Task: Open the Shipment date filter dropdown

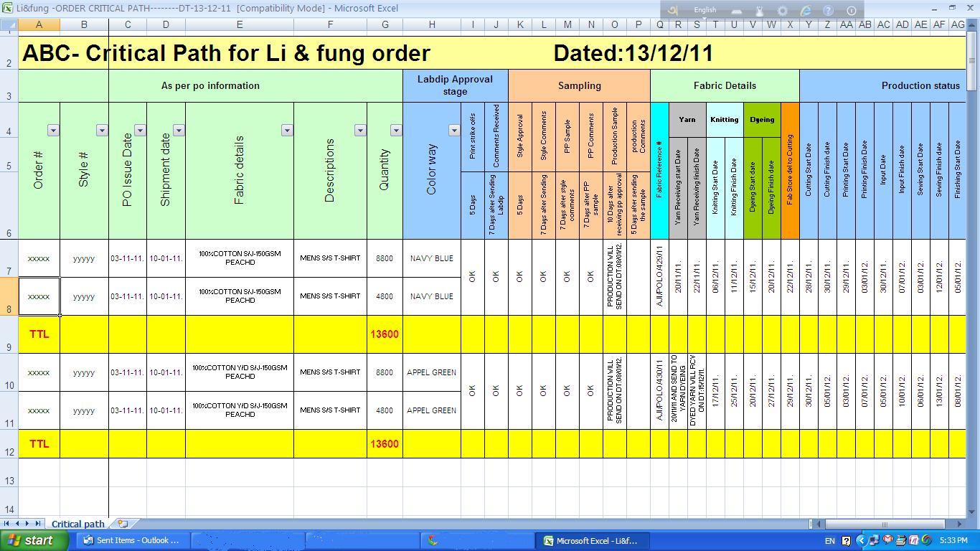Action: click(x=179, y=130)
